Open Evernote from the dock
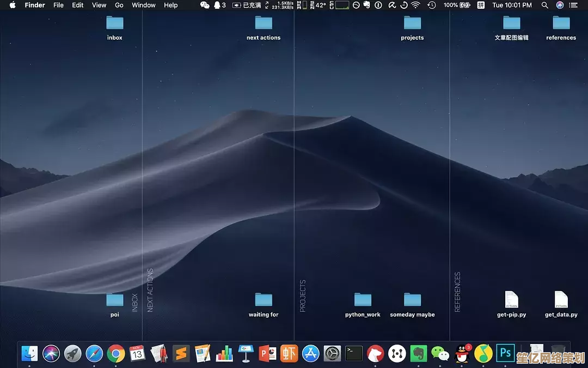This screenshot has width=588, height=368. point(418,354)
